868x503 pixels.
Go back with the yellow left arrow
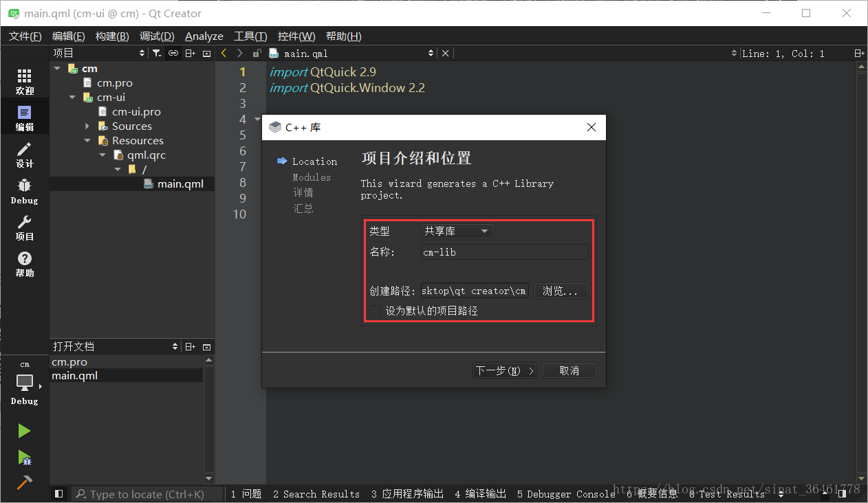click(224, 53)
